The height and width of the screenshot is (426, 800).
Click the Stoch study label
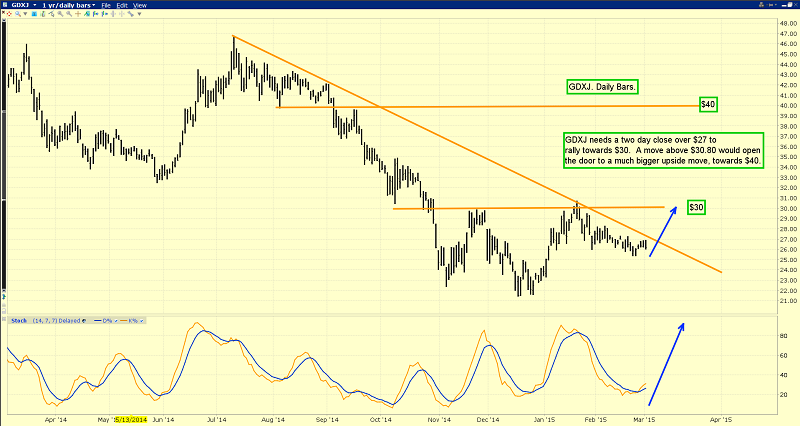(x=19, y=320)
